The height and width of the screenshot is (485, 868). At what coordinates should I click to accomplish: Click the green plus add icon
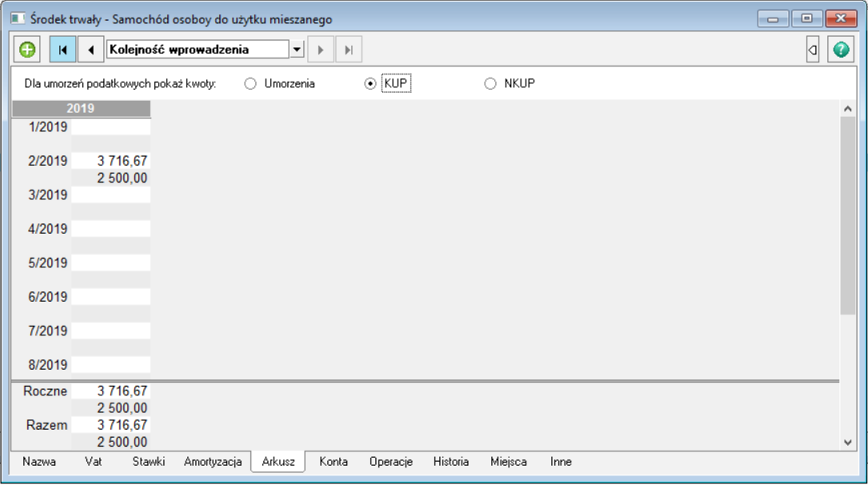tap(28, 50)
